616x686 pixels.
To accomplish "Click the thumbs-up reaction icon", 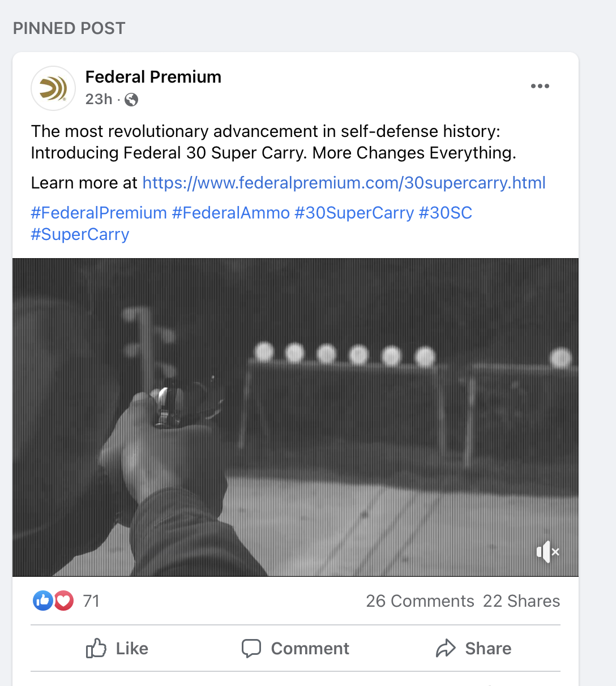I will coord(42,601).
